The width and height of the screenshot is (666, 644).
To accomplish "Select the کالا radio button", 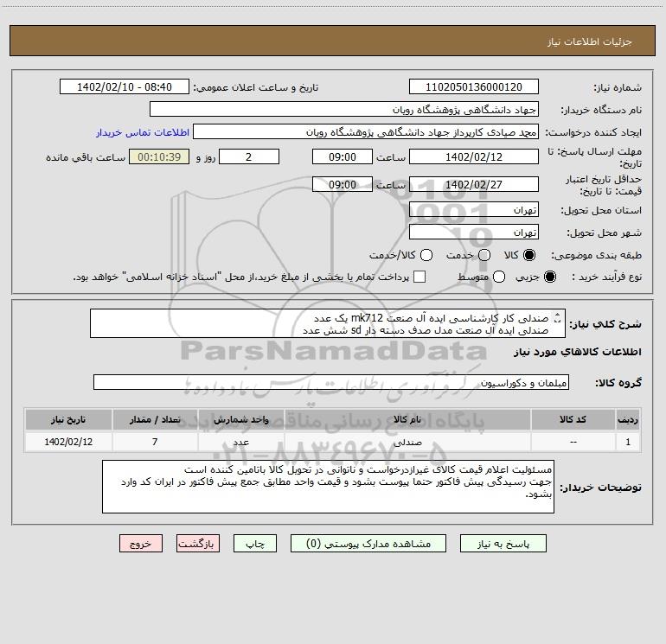I will 529,255.
